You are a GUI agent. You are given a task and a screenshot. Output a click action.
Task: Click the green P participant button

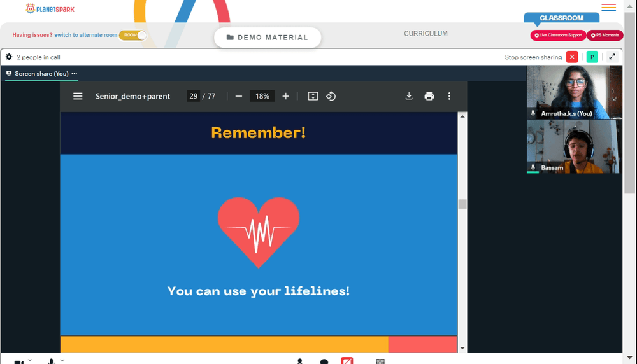[x=592, y=57]
